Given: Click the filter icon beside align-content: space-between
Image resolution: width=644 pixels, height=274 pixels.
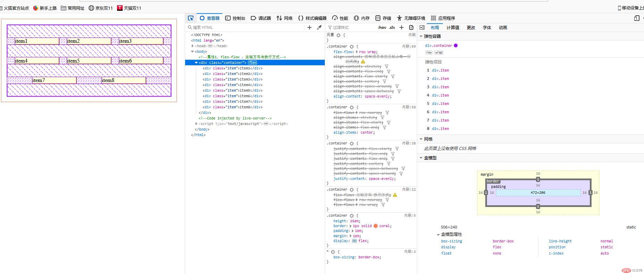Looking at the screenshot, I should click(399, 91).
